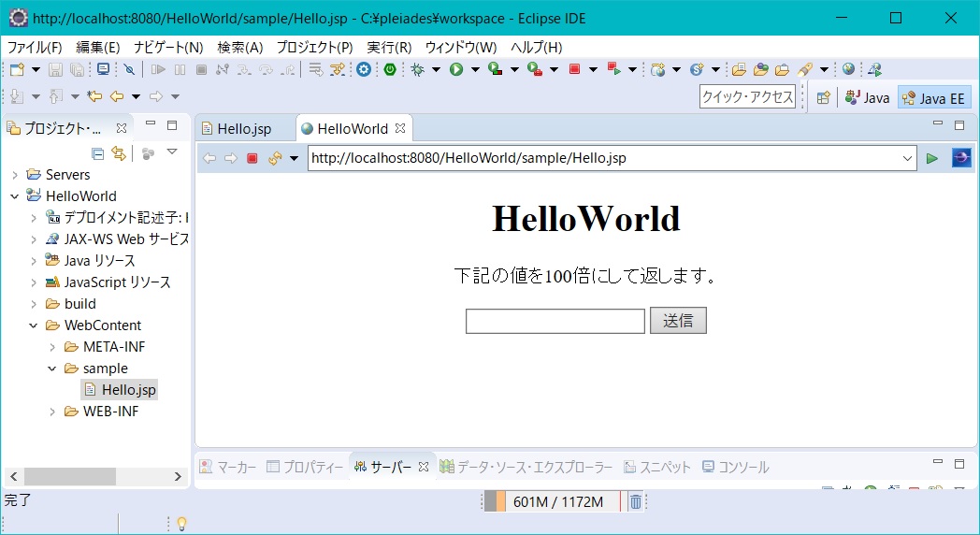The height and width of the screenshot is (535, 980).
Task: Switch to the Hello.jsp editor tab
Action: click(x=244, y=129)
